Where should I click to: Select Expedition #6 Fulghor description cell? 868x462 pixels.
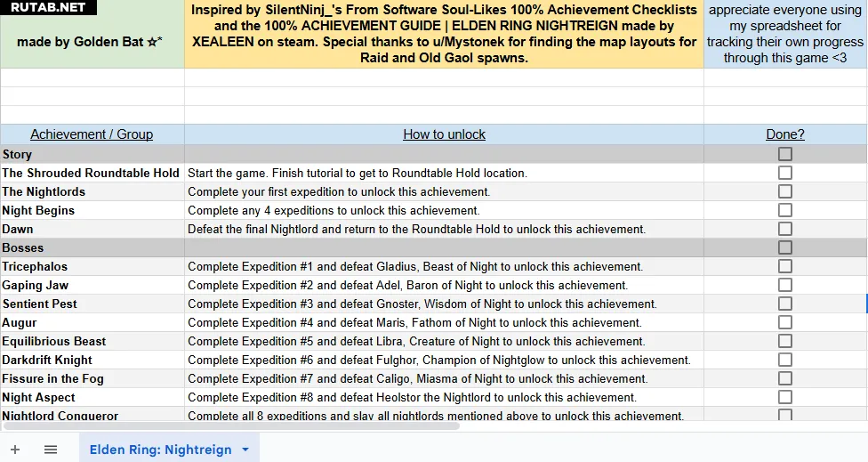pos(444,360)
